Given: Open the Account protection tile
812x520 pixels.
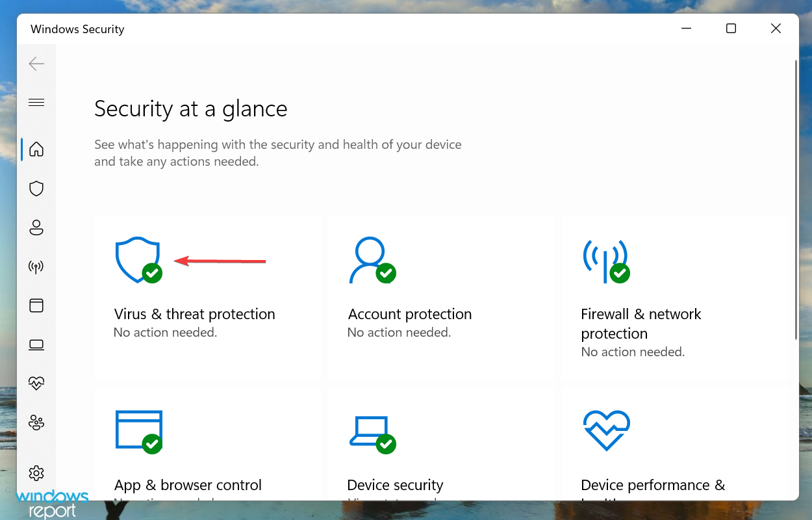Looking at the screenshot, I should 409,314.
